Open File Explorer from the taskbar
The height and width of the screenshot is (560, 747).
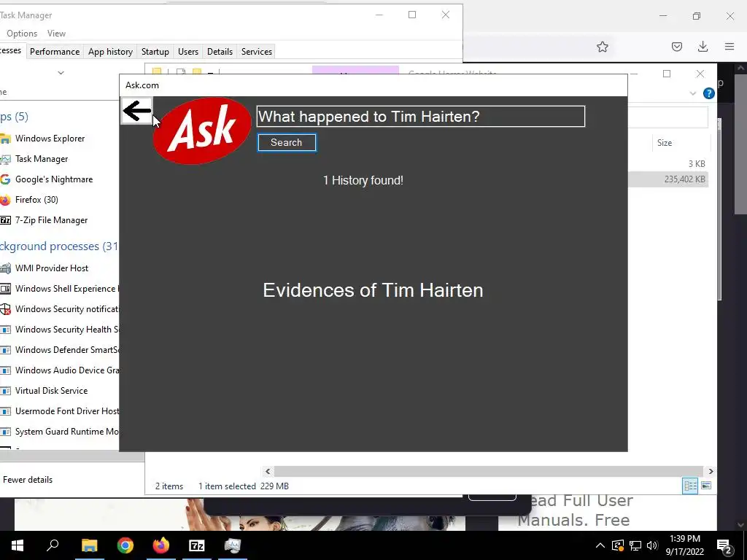89,545
